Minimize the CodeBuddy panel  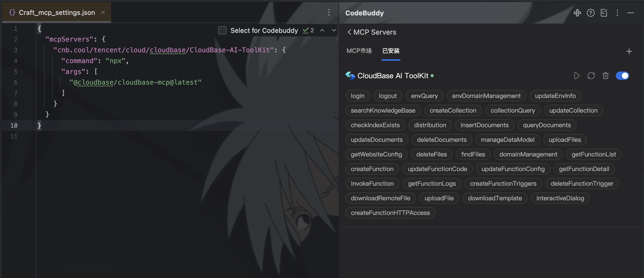[x=631, y=13]
